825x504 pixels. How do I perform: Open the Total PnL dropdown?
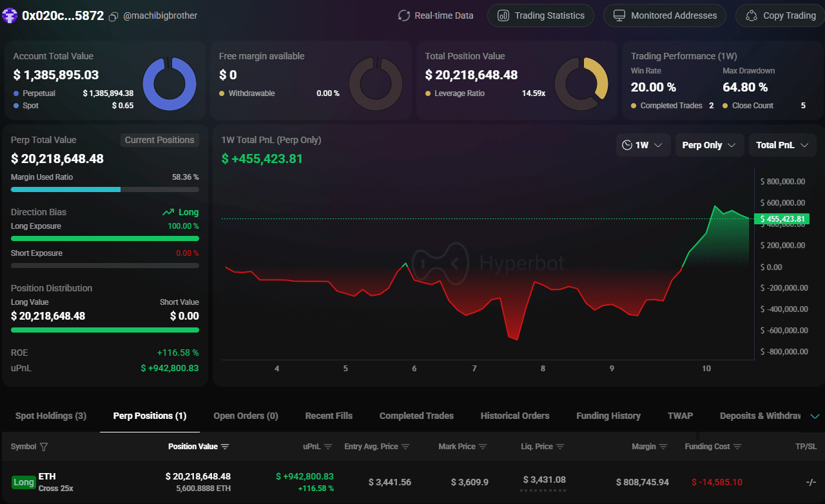pyautogui.click(x=782, y=145)
